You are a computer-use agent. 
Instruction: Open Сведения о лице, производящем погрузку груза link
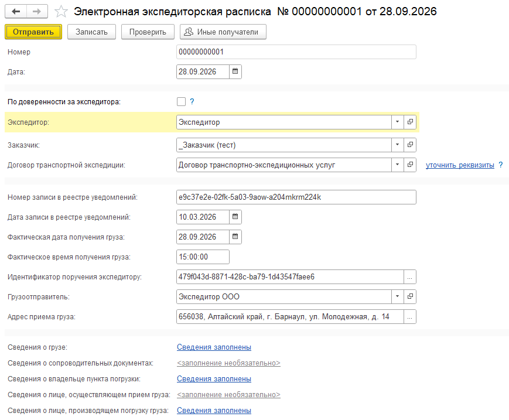214,411
